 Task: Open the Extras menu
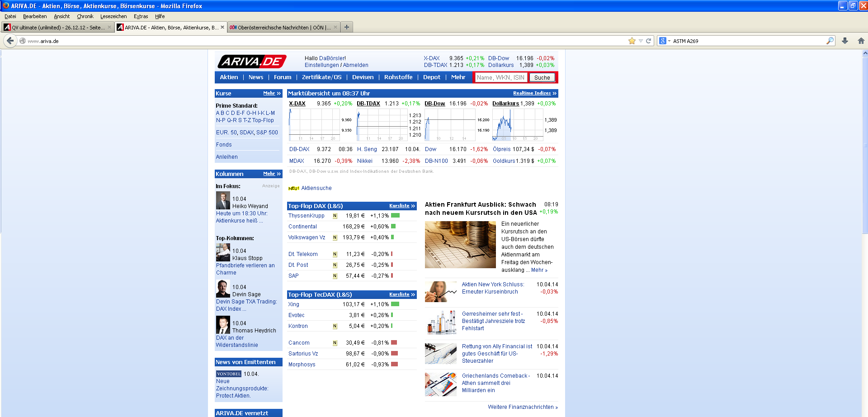(141, 16)
